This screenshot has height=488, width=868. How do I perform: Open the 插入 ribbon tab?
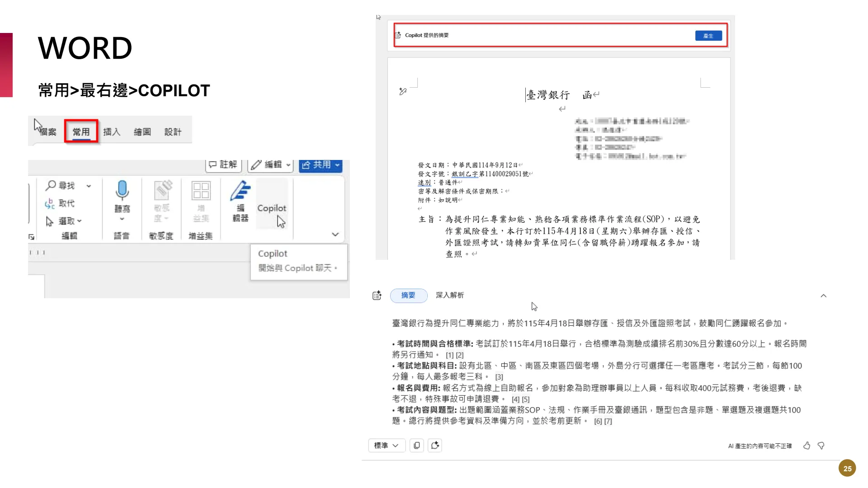[112, 132]
